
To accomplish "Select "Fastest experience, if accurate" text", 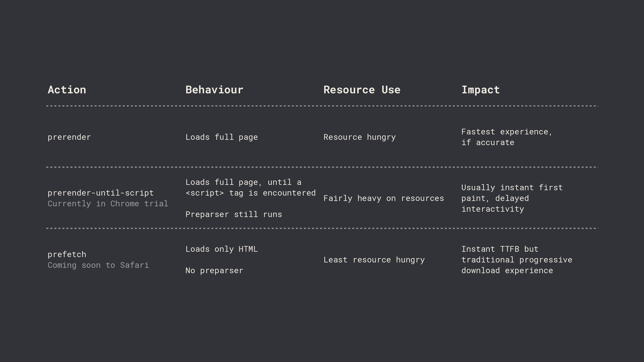I will coord(506,137).
